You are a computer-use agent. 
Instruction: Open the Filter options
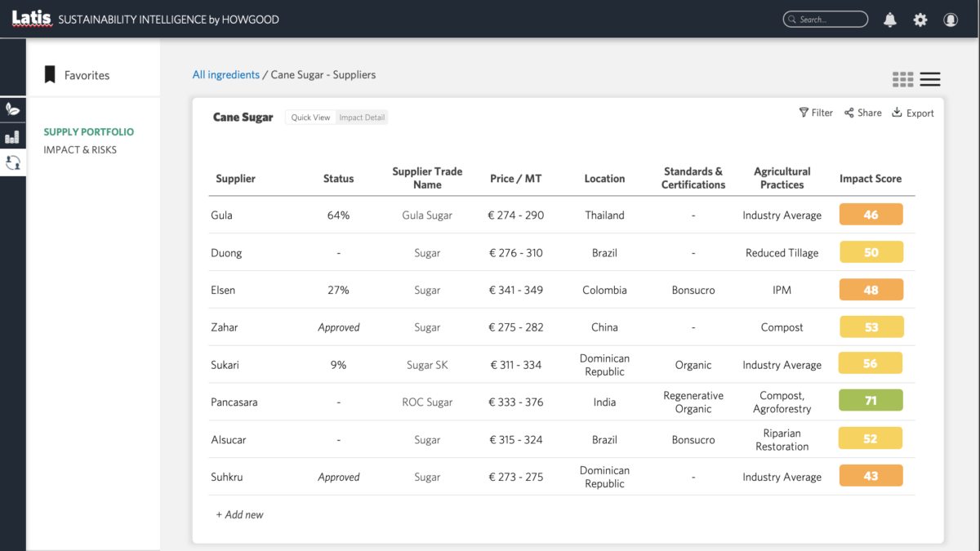pyautogui.click(x=816, y=113)
